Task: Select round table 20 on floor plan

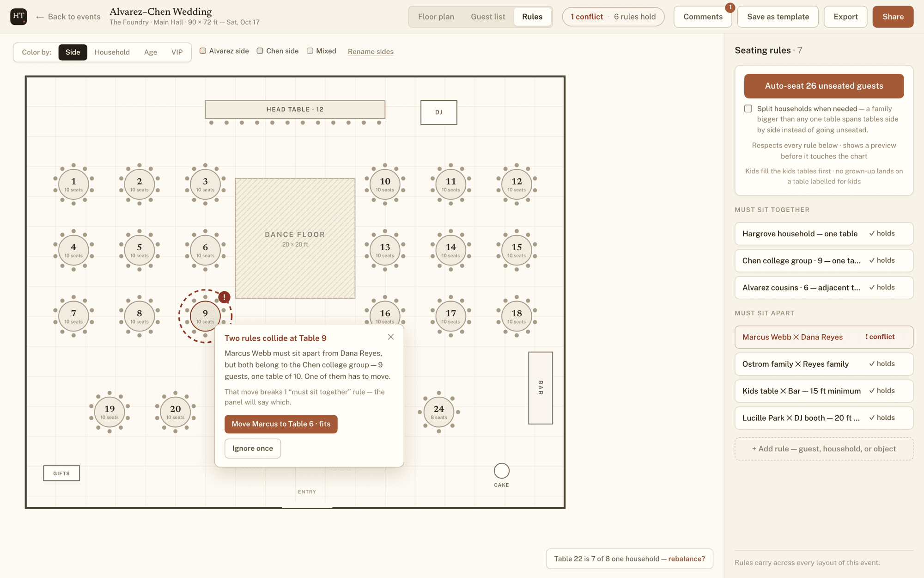Action: (176, 412)
